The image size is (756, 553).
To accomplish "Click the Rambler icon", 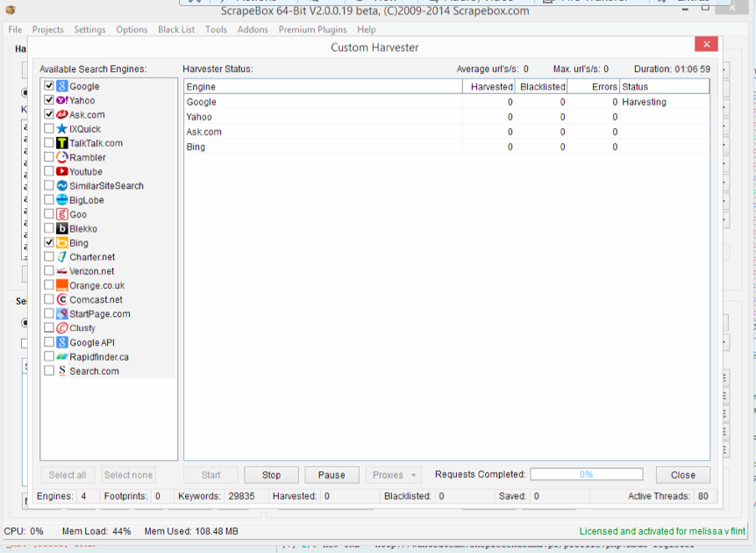I will click(x=61, y=157).
